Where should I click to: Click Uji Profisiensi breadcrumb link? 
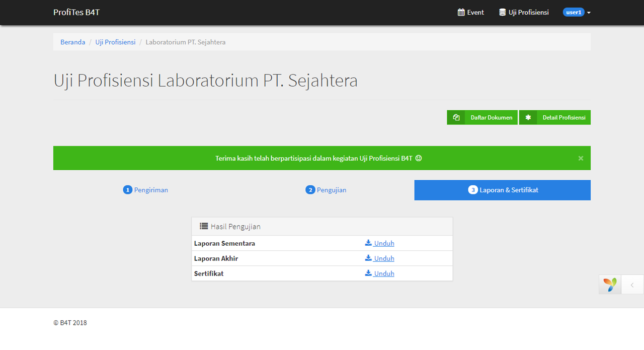pyautogui.click(x=115, y=42)
